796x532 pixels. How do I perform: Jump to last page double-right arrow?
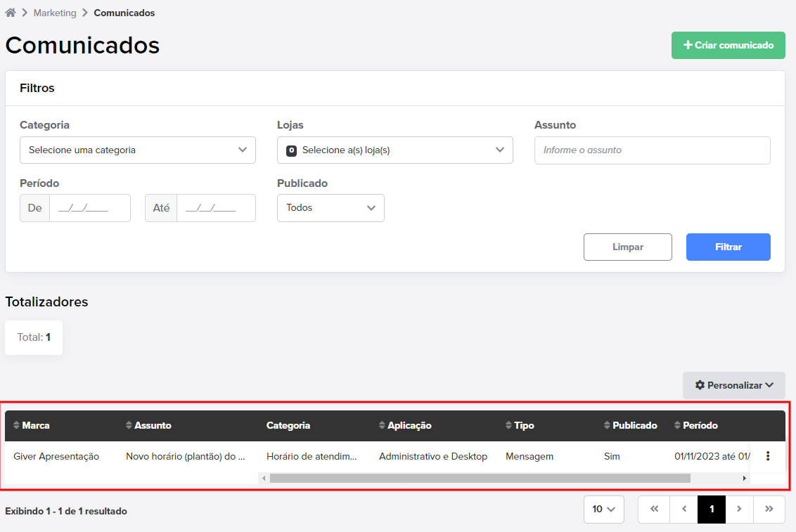(769, 510)
